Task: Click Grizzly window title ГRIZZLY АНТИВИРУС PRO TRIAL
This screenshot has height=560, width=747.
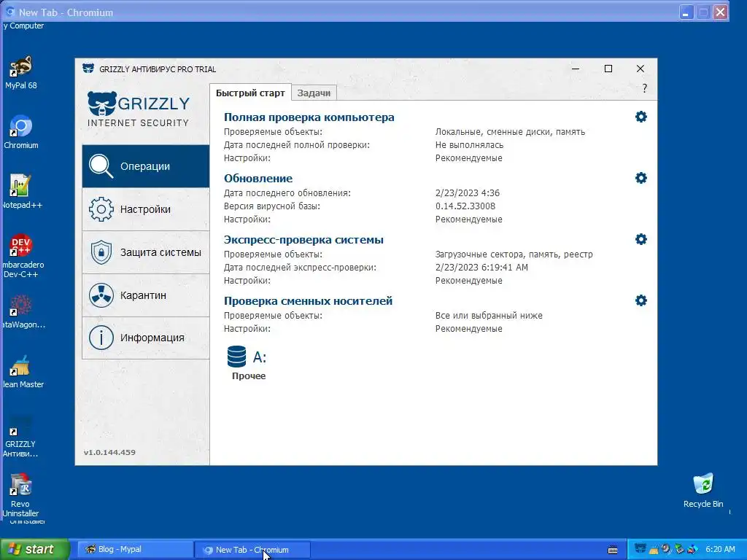Action: click(x=158, y=69)
